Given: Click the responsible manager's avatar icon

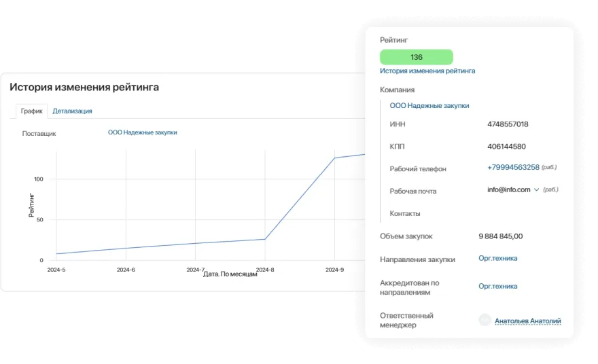Looking at the screenshot, I should 485,320.
